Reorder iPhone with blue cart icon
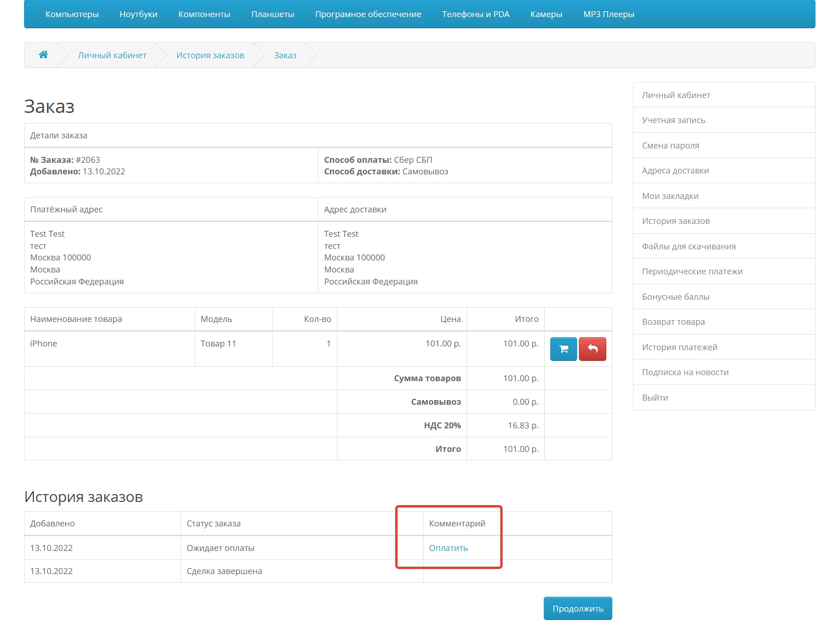840x637 pixels. click(563, 349)
